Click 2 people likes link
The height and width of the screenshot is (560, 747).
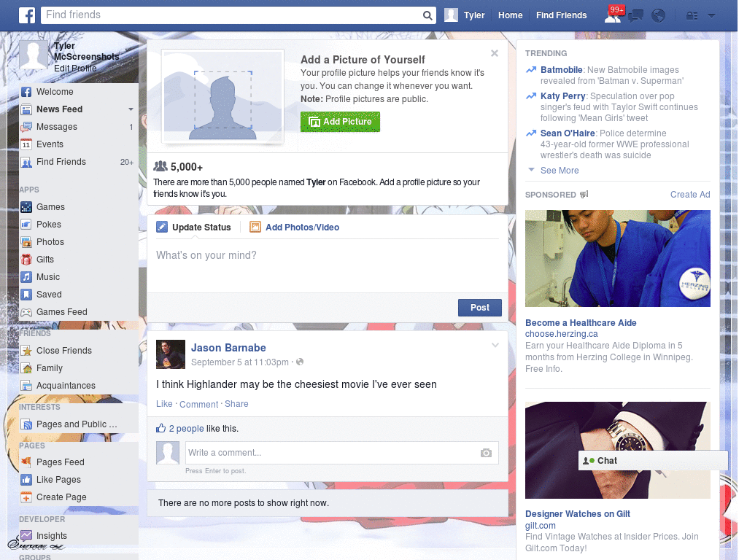[x=186, y=429]
